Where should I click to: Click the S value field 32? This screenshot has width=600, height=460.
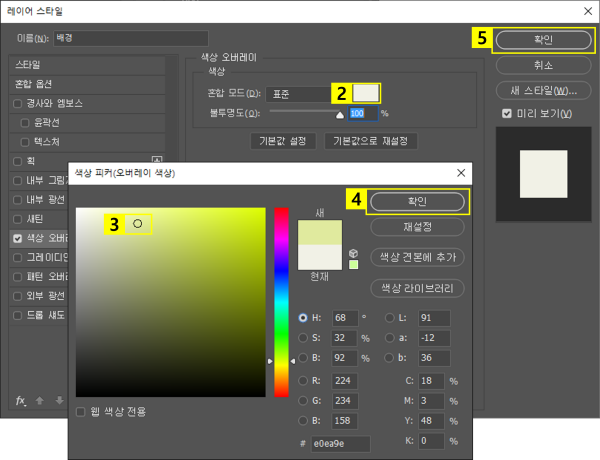click(x=345, y=338)
